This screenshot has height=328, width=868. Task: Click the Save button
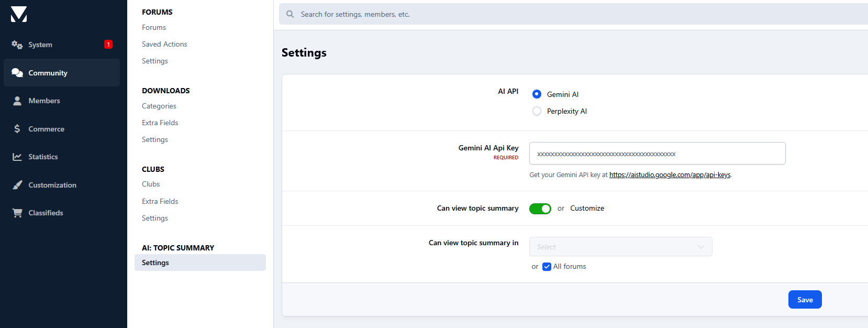pyautogui.click(x=805, y=300)
